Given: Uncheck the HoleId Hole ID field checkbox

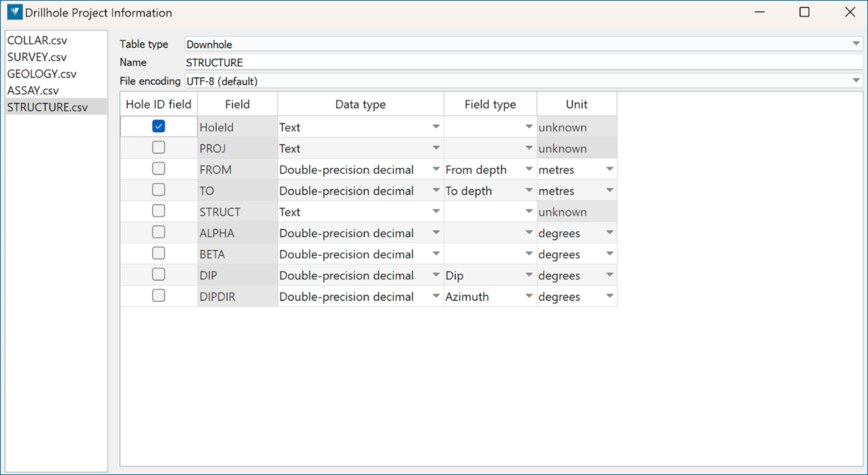Looking at the screenshot, I should coord(159,126).
